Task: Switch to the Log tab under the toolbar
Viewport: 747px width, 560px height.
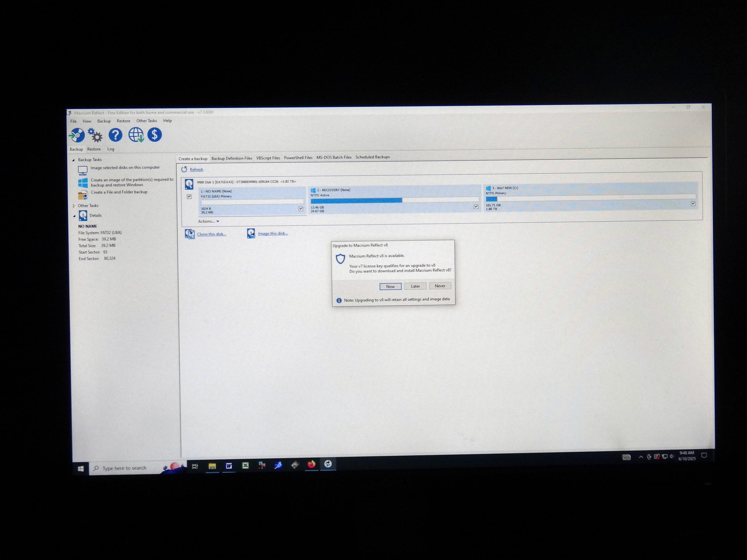Action: point(111,149)
